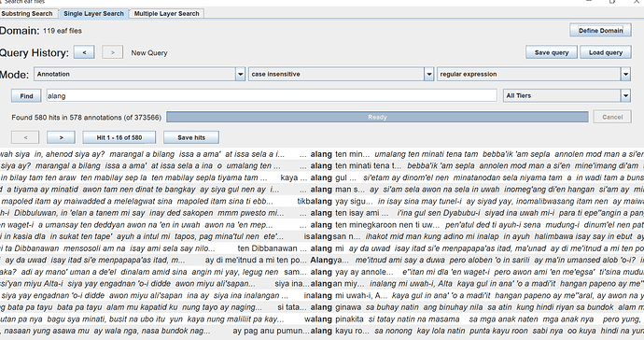Load a saved query
Viewport: 644px width, 340px height.
(x=606, y=52)
